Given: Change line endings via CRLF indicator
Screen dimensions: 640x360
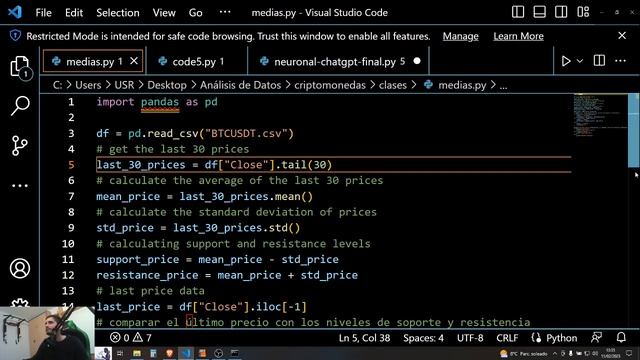Looking at the screenshot, I should pyautogui.click(x=507, y=338).
